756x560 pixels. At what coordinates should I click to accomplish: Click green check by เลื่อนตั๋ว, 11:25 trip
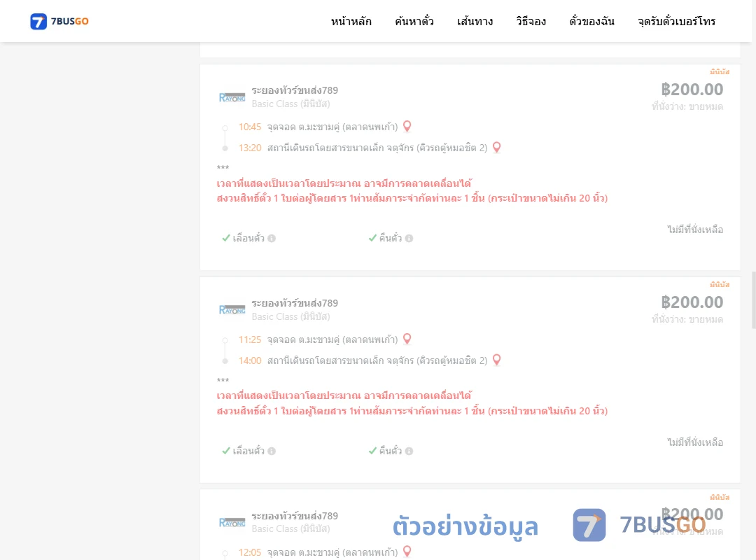(x=225, y=451)
